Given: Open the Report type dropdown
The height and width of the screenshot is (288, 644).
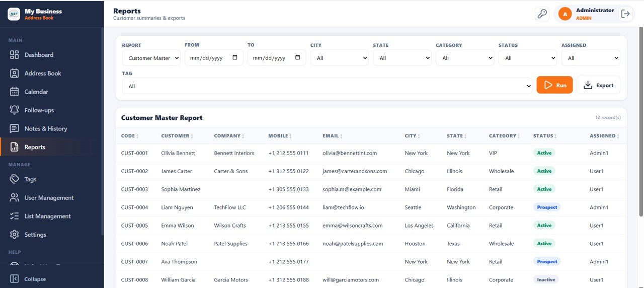Looking at the screenshot, I should pyautogui.click(x=151, y=58).
